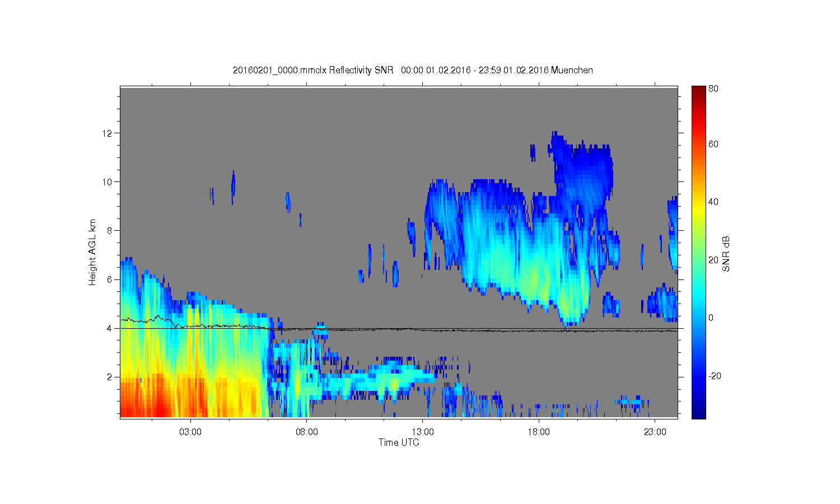Click the height axis tick label 6
Viewport: 840px width, 504px height.
[110, 279]
